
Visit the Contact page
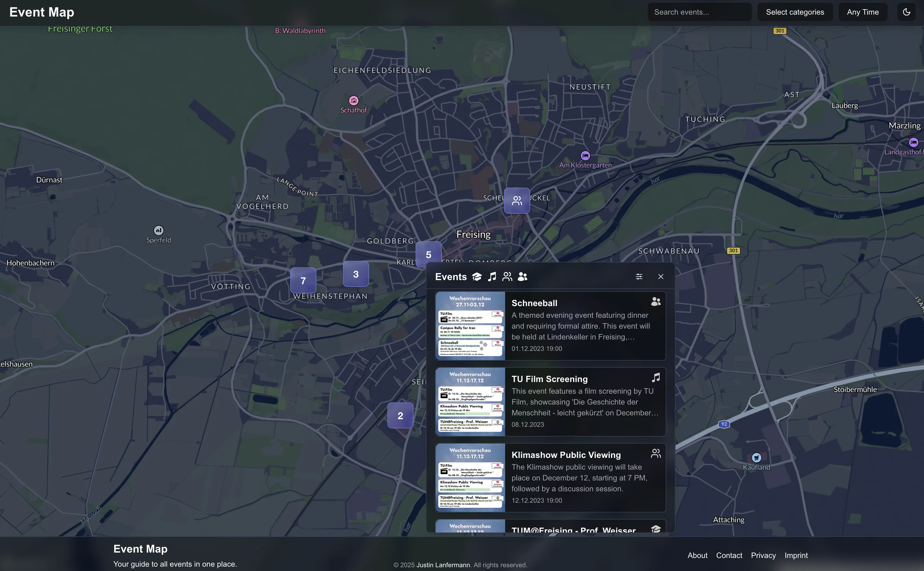[x=728, y=555]
